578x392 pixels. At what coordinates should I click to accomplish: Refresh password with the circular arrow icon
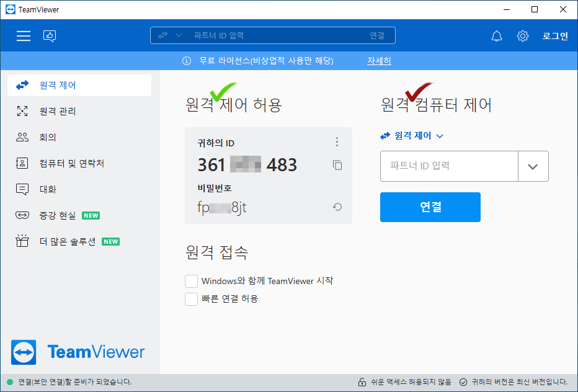click(337, 207)
